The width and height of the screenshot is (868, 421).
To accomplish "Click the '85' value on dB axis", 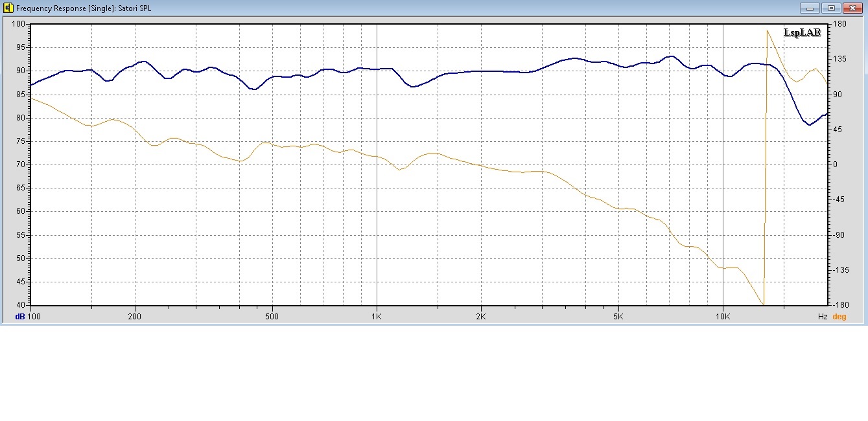I will [x=20, y=95].
